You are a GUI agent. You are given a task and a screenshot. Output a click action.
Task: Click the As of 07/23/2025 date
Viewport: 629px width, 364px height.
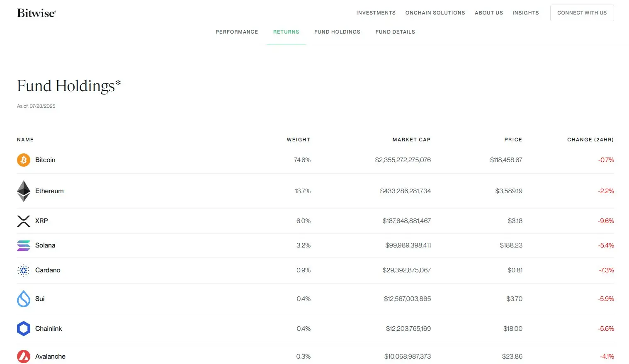tap(36, 106)
